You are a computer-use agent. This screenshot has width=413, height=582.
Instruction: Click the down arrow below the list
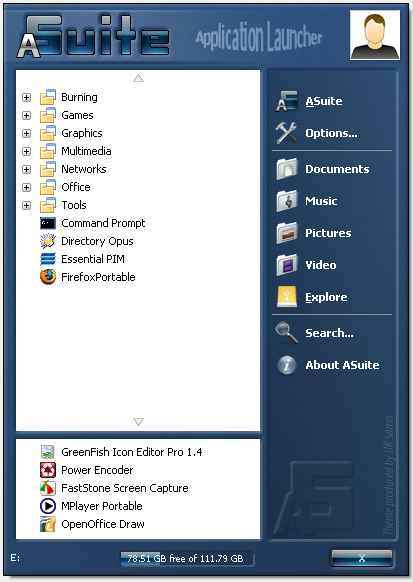(x=138, y=422)
